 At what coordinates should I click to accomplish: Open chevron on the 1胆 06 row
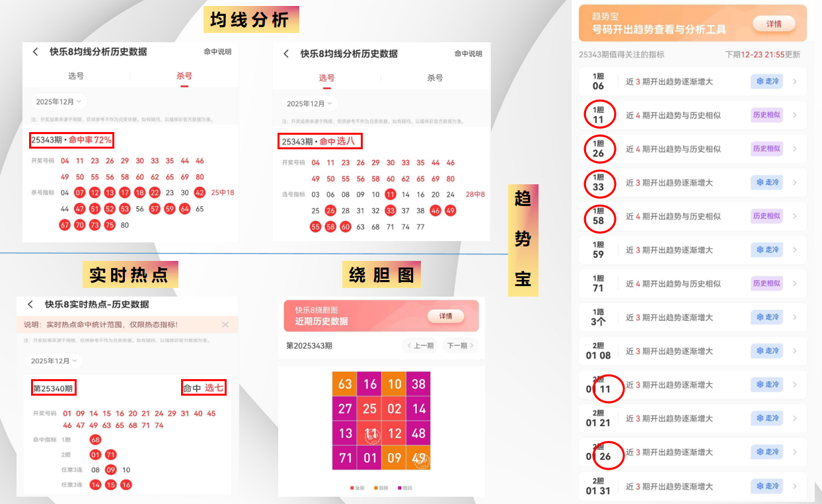point(794,82)
